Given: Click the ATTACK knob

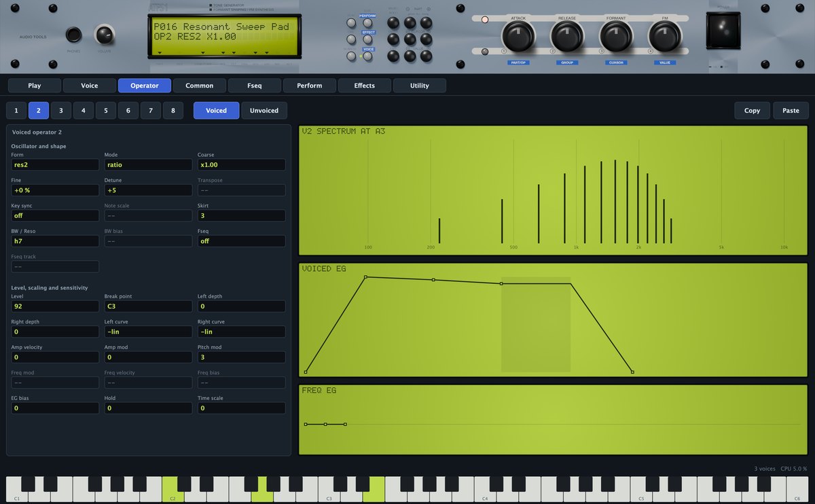Looking at the screenshot, I should click(x=518, y=36).
